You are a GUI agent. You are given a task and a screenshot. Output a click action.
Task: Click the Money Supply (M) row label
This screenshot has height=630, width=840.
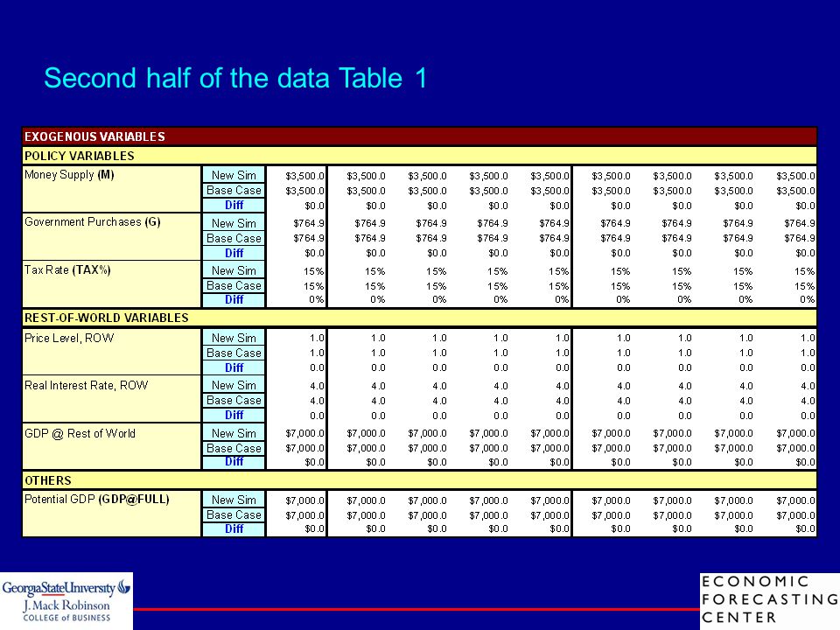click(x=69, y=175)
